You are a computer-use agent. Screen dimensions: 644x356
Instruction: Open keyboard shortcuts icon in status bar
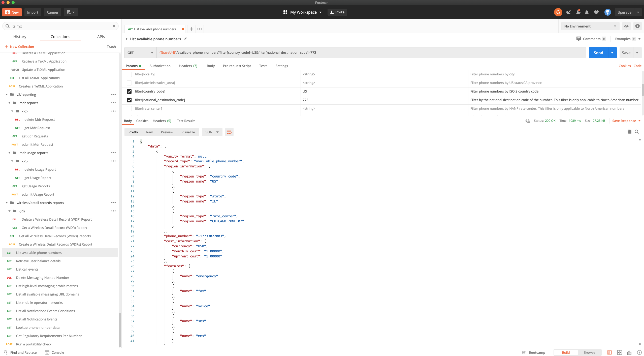629,352
